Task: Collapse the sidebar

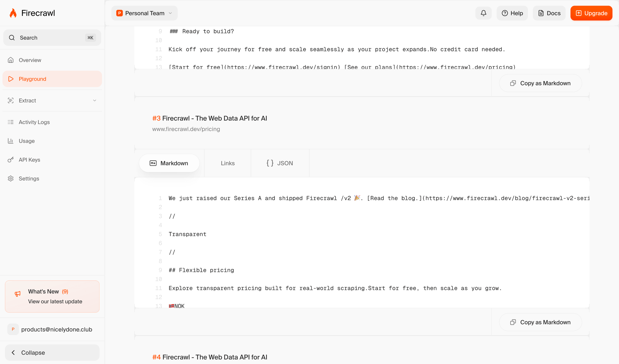Action: 52,352
